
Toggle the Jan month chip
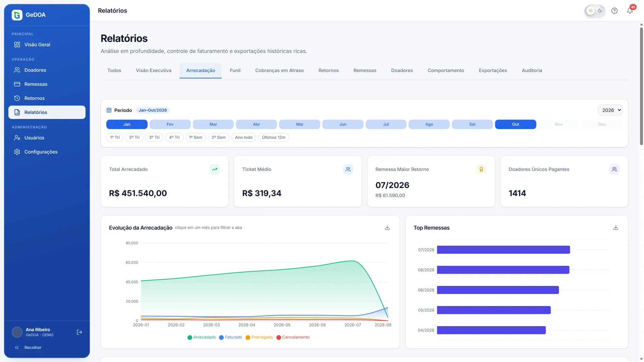coord(127,124)
